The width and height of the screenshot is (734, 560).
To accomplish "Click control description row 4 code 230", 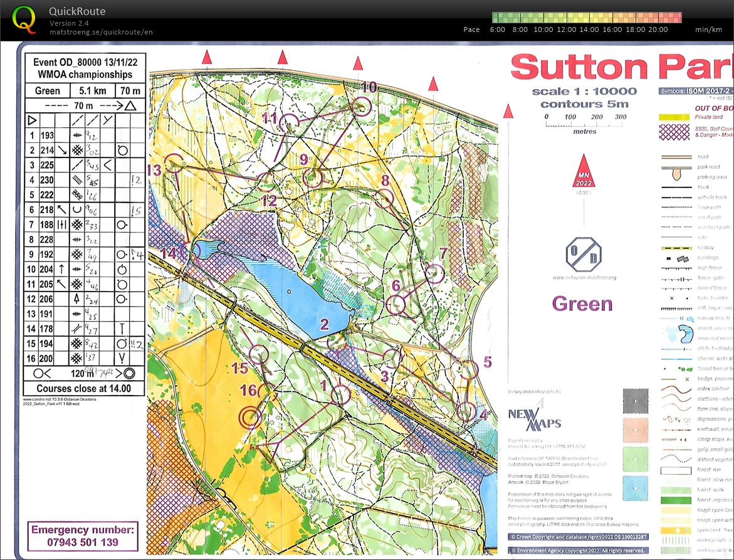I will click(47, 180).
